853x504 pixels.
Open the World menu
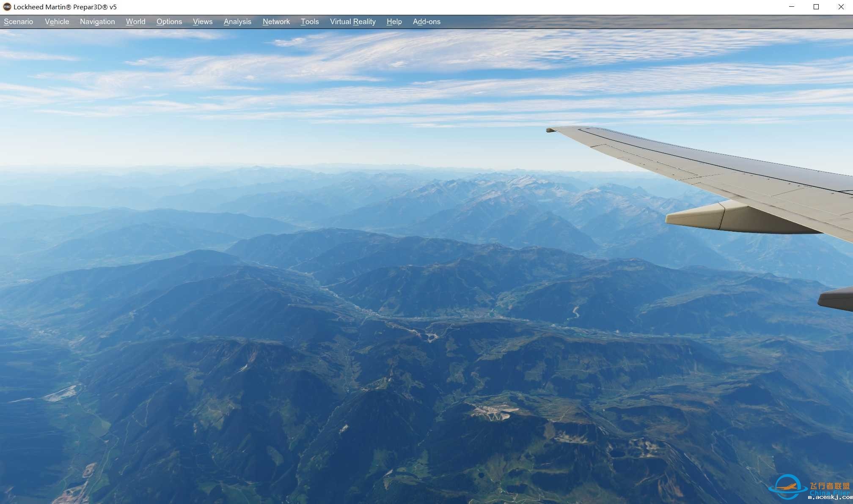click(135, 22)
